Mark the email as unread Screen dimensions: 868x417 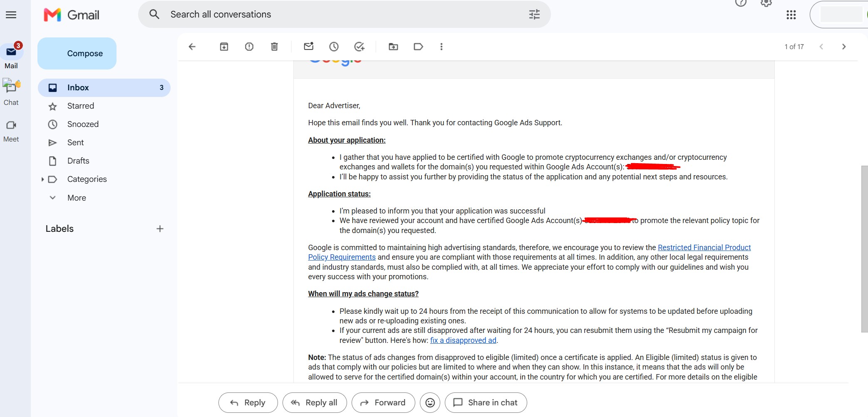[x=309, y=47]
